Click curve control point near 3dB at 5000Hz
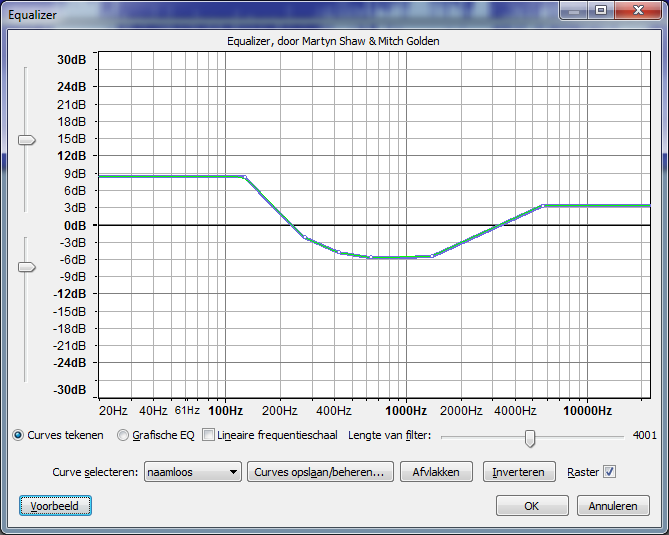669x535 pixels. [x=543, y=206]
